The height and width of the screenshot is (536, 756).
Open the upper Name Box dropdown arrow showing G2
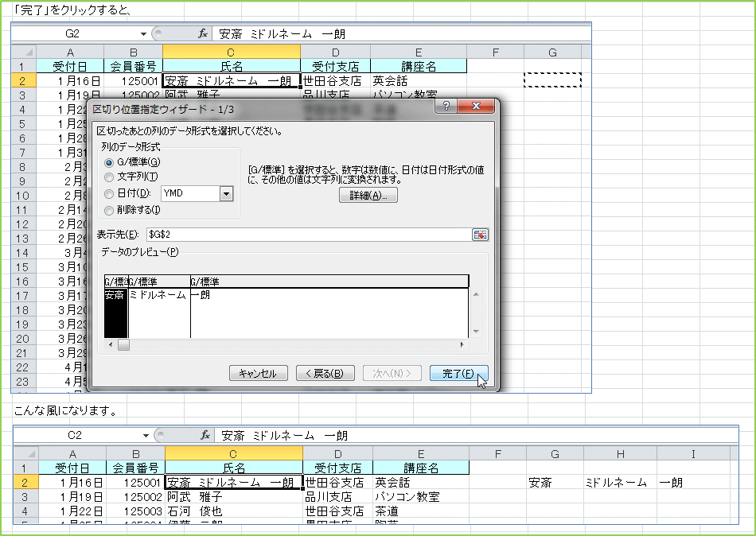(x=143, y=33)
